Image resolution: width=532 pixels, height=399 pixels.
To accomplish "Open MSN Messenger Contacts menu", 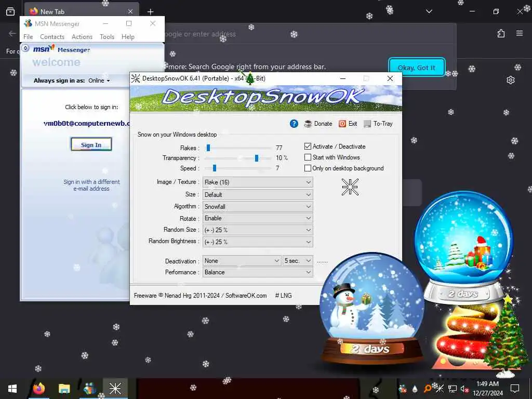I will pos(52,37).
